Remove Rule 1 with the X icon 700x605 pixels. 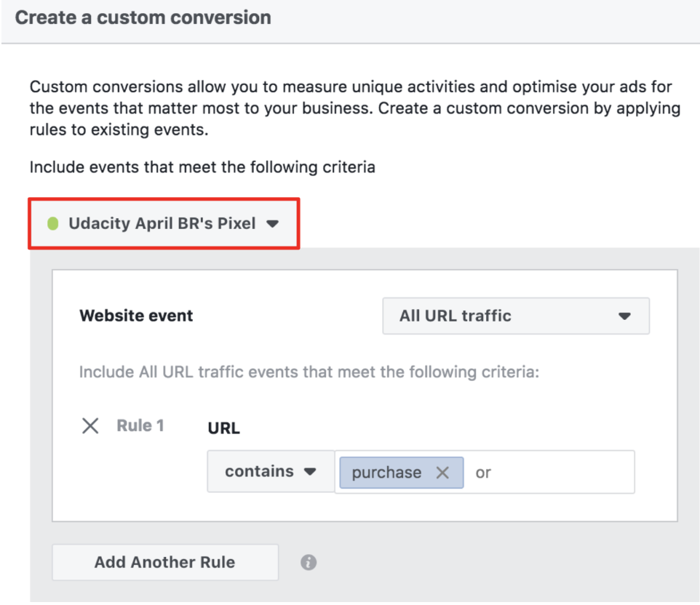pyautogui.click(x=90, y=426)
